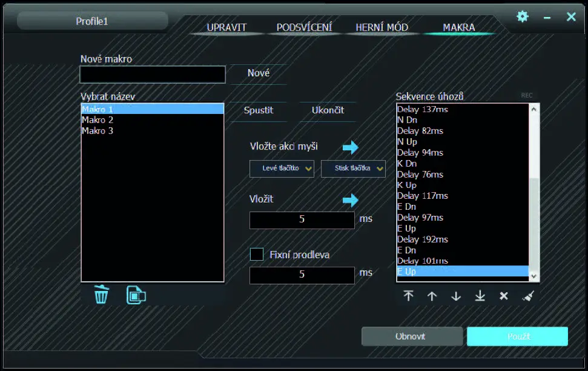Select the Delay 117ms entry
The height and width of the screenshot is (371, 588).
(x=463, y=196)
